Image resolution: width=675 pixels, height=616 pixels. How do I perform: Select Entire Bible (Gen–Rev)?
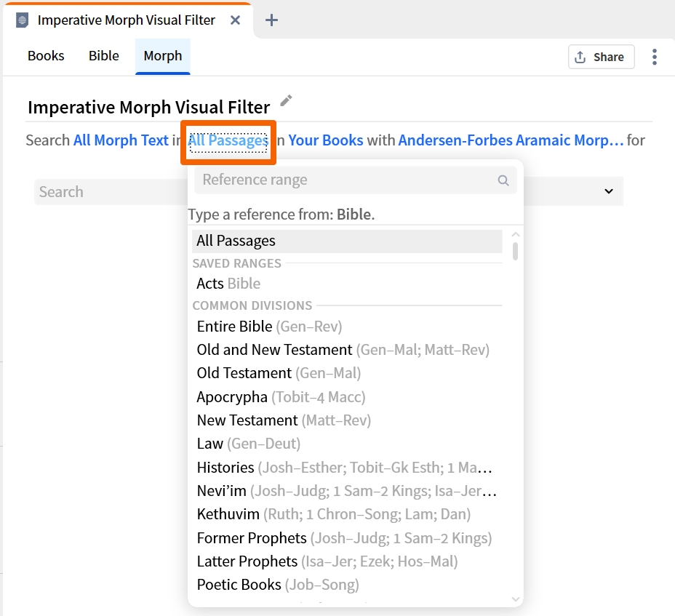tap(347, 327)
